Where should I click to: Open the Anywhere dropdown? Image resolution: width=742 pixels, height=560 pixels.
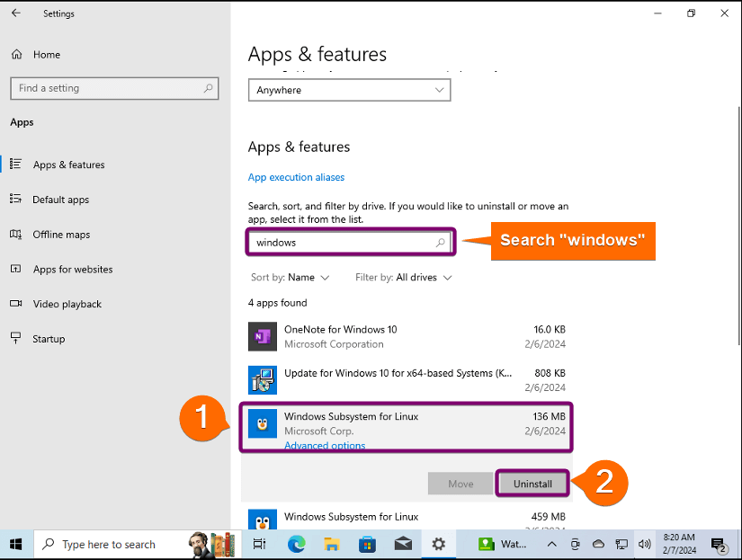(349, 90)
